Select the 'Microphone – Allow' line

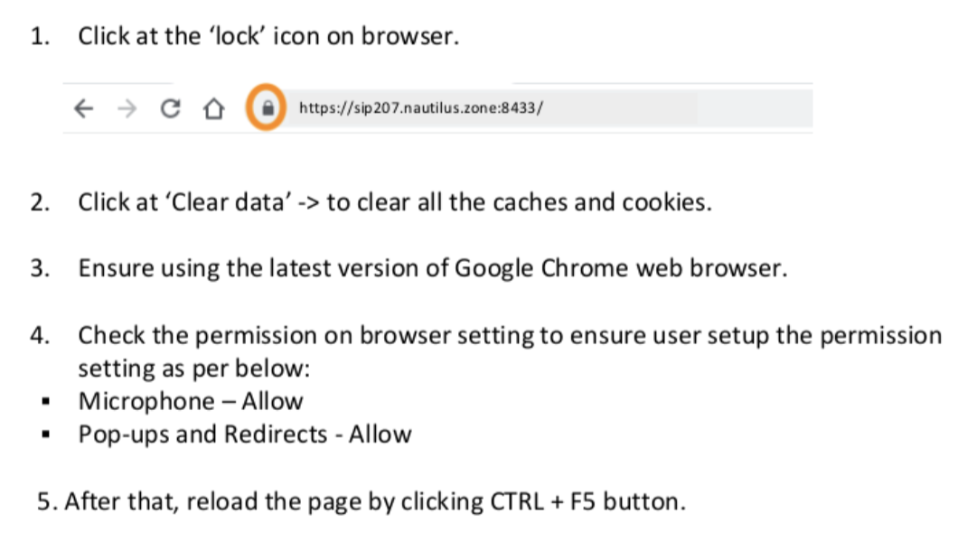tap(191, 401)
